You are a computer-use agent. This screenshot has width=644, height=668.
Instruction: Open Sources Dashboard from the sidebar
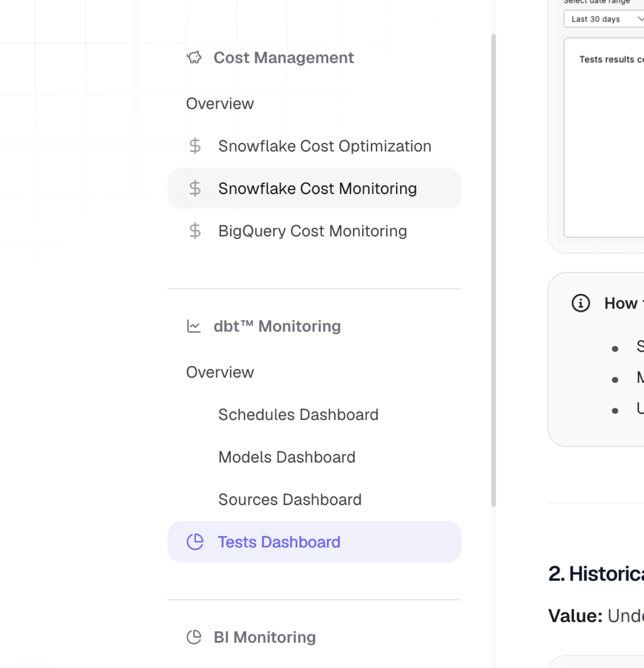tap(314, 499)
